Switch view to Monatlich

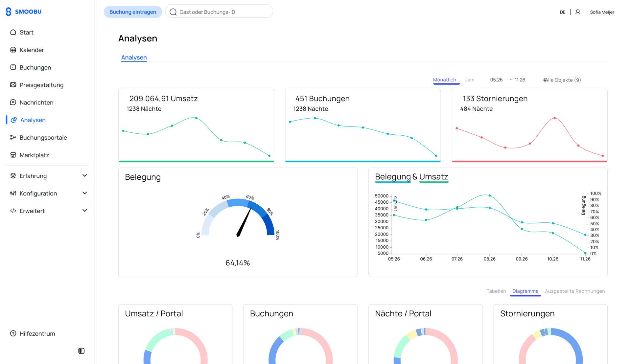(x=444, y=80)
